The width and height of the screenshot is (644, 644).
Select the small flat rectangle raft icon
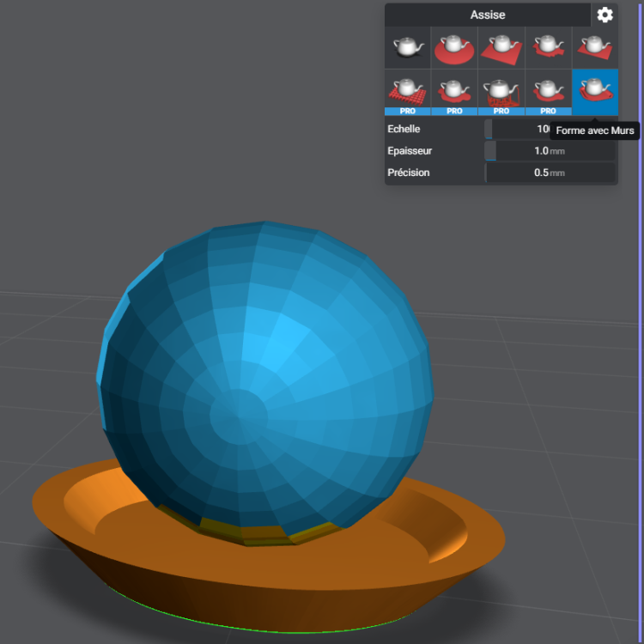click(x=595, y=47)
